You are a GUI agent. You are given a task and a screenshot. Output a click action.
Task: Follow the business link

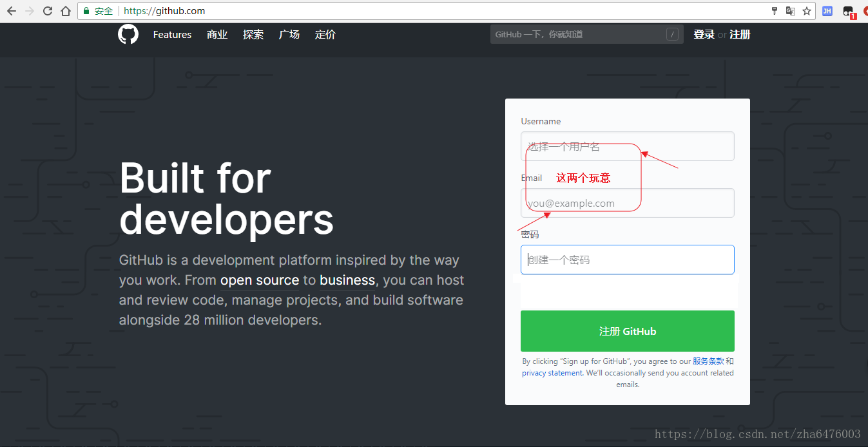347,280
